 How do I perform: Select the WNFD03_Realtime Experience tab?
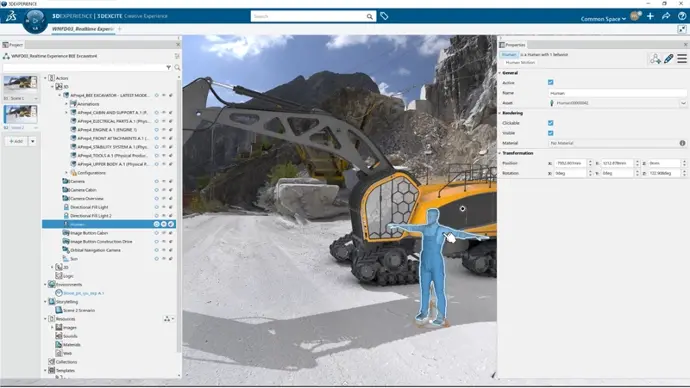[83, 29]
